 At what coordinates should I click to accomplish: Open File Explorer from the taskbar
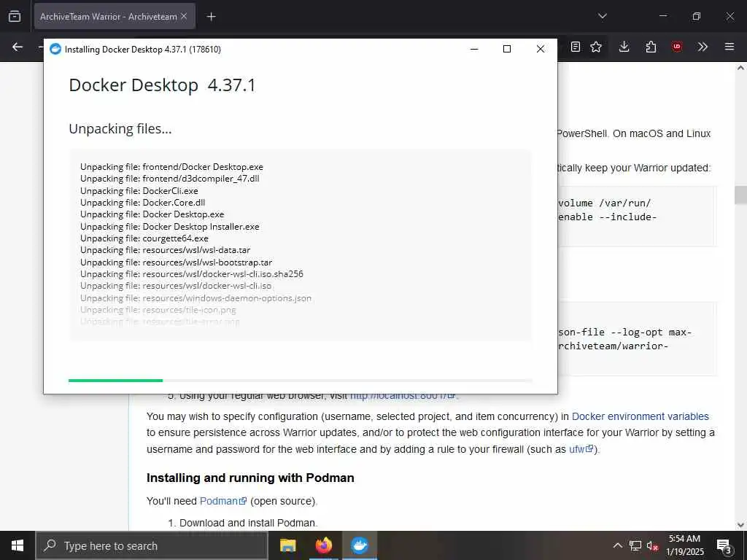pyautogui.click(x=287, y=545)
